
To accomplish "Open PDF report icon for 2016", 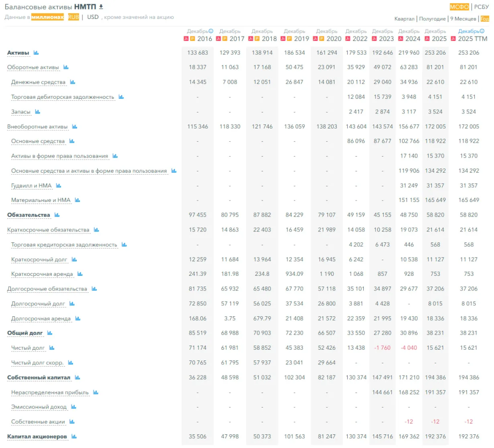I will tap(186, 39).
